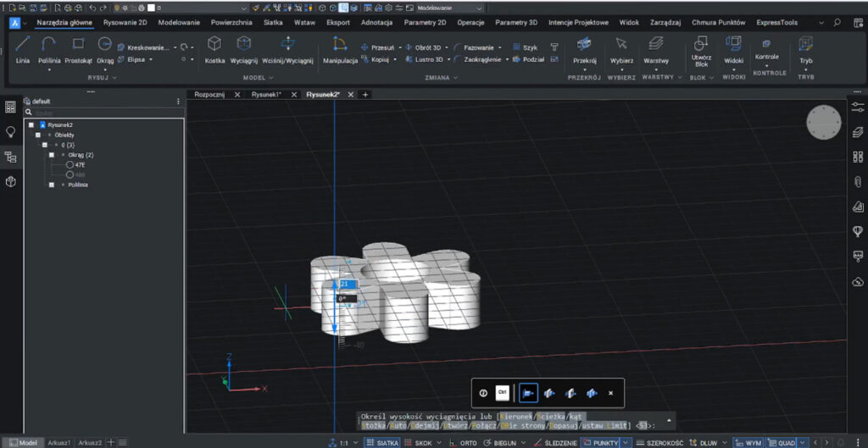The height and width of the screenshot is (448, 868).
Task: Select the Okrąg circle tool
Action: pos(104,50)
